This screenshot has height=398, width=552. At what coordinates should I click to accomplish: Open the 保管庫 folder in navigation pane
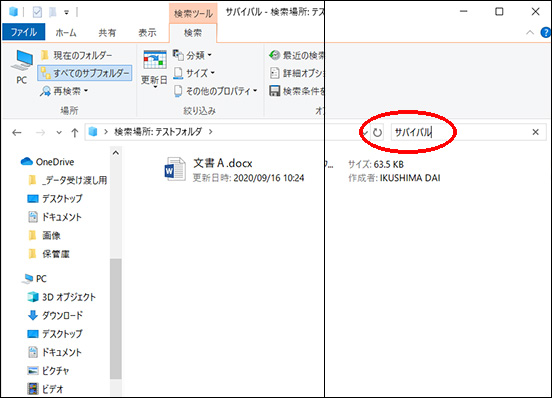click(49, 254)
